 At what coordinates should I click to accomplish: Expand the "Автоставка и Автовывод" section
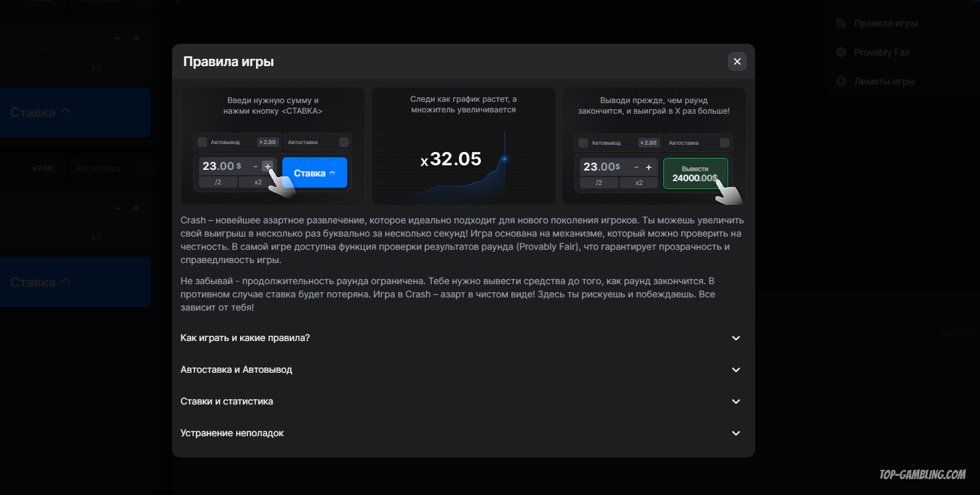point(462,369)
